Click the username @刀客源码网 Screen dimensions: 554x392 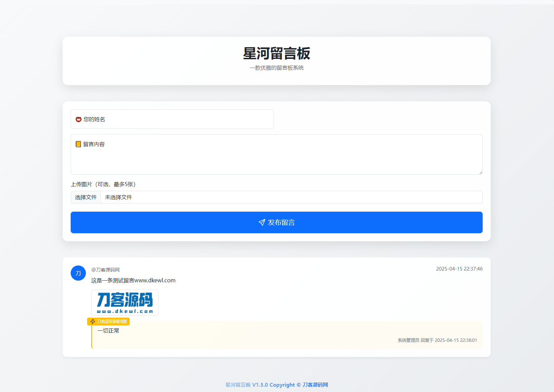(x=105, y=270)
